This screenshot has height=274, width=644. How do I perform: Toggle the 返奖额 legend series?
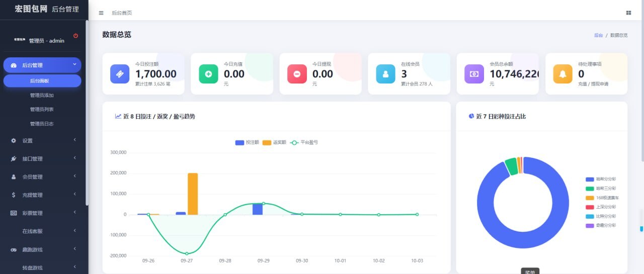tap(274, 142)
